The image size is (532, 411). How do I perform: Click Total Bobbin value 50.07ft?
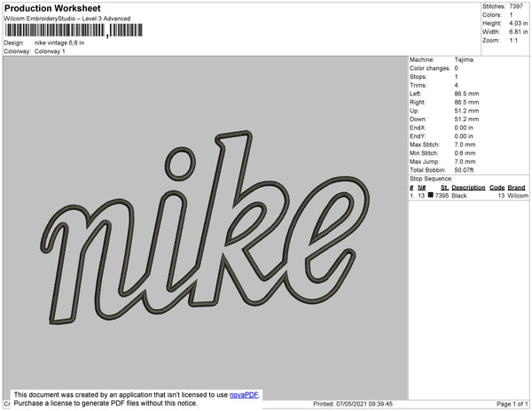coord(464,170)
